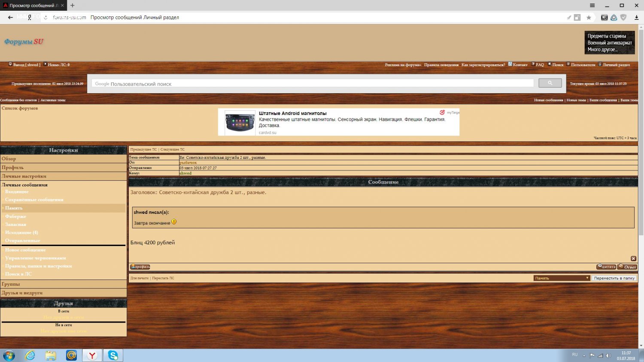The image size is (644, 362).
Task: Open 'Новые сообщения' link
Action: pos(548,100)
